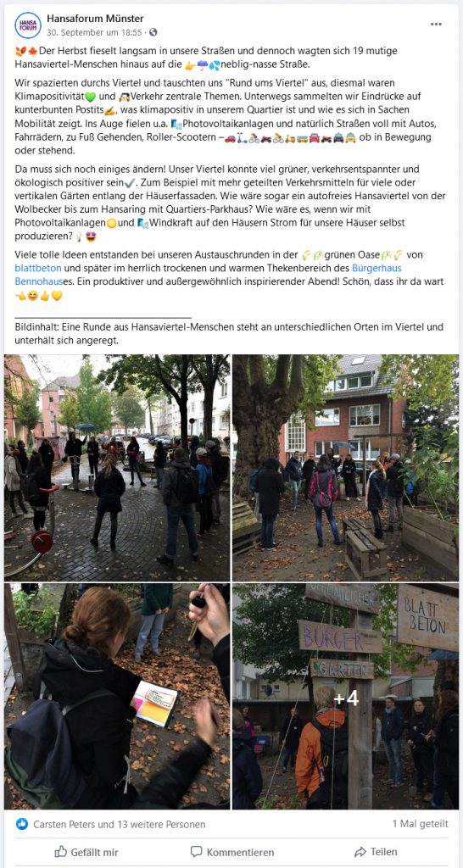Open the 1 Mal geteilt shares count
Screen dimensions: 463x868
pyautogui.click(x=421, y=824)
